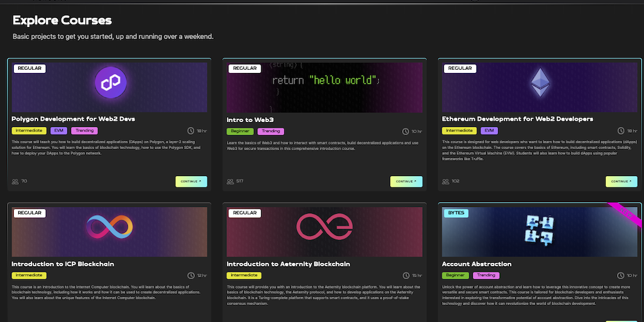Click REGULAR badge on ICP Blockchain banner
The width and height of the screenshot is (644, 322).
[30, 213]
